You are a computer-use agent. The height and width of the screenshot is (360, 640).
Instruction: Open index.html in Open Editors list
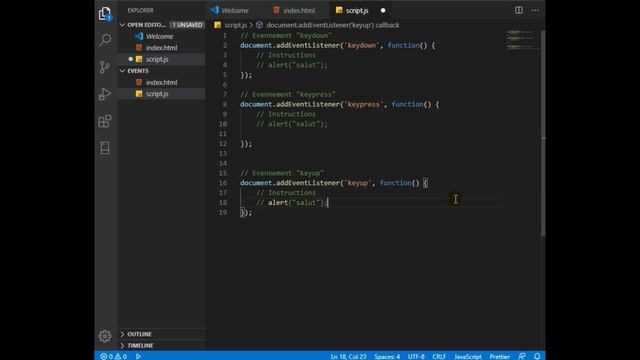161,48
